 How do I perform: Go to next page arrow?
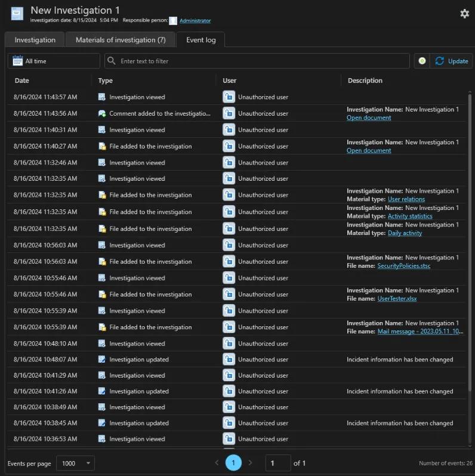250,463
